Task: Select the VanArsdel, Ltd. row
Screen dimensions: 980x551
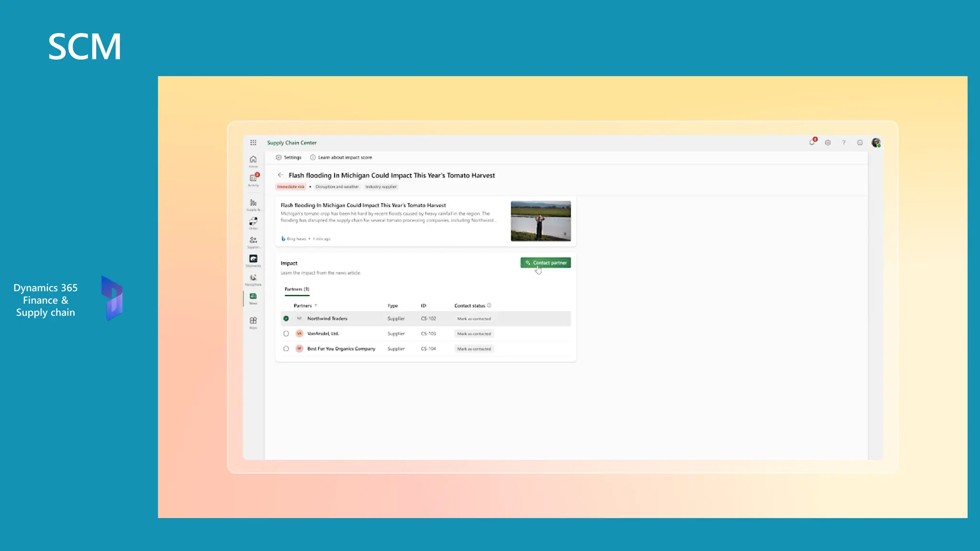Action: tap(286, 333)
